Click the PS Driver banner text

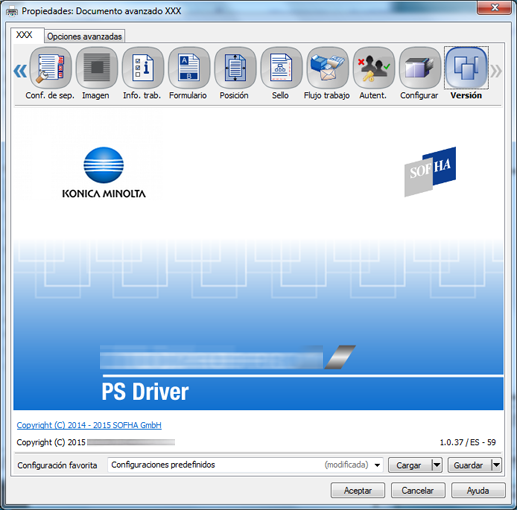pos(145,392)
